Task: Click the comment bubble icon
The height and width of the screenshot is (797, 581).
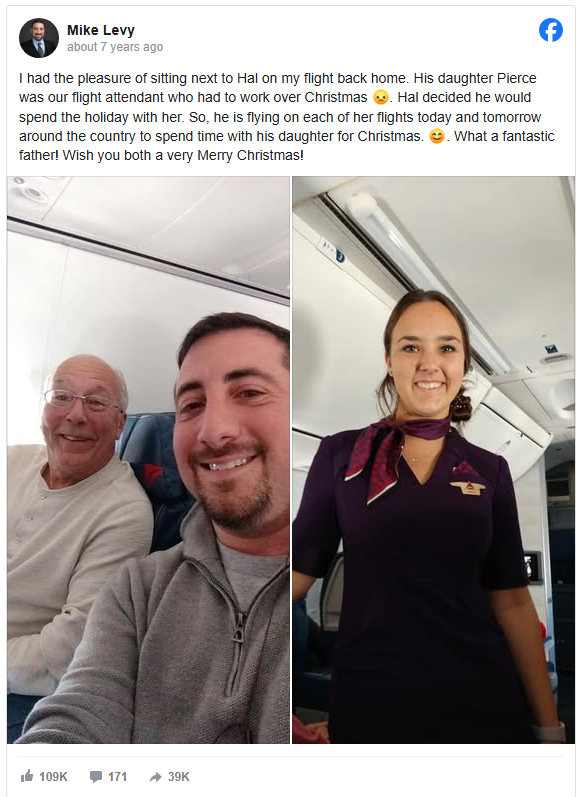Action: [x=95, y=777]
